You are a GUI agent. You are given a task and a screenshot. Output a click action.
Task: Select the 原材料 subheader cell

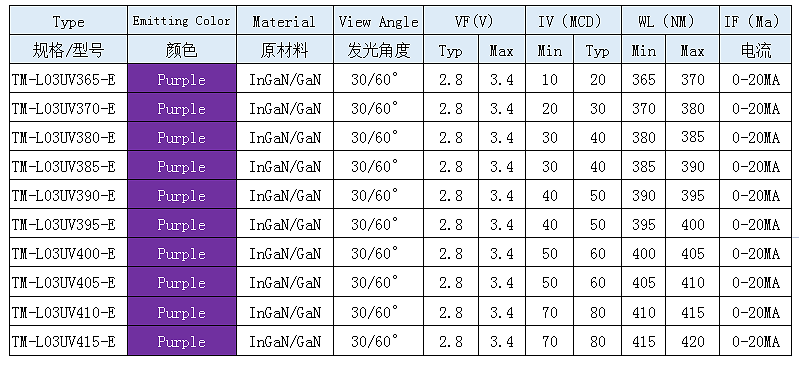(x=285, y=49)
